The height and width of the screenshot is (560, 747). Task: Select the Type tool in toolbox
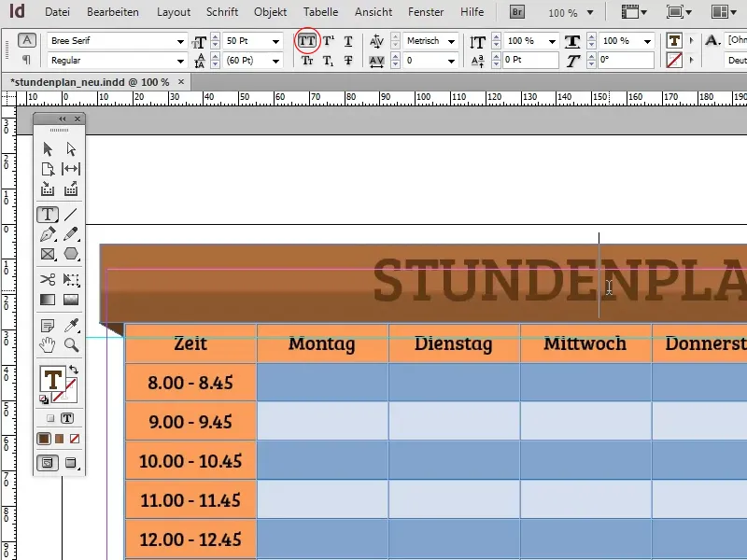coord(48,215)
